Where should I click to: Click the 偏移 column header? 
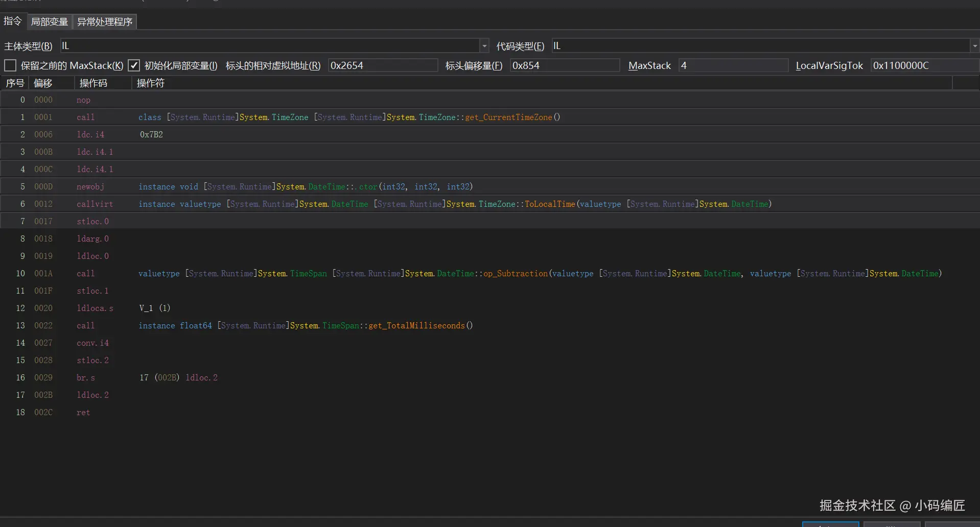coord(43,83)
